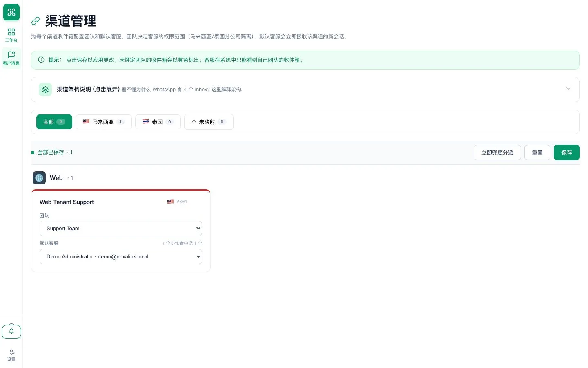Open 设置 in the sidebar

pos(11,355)
